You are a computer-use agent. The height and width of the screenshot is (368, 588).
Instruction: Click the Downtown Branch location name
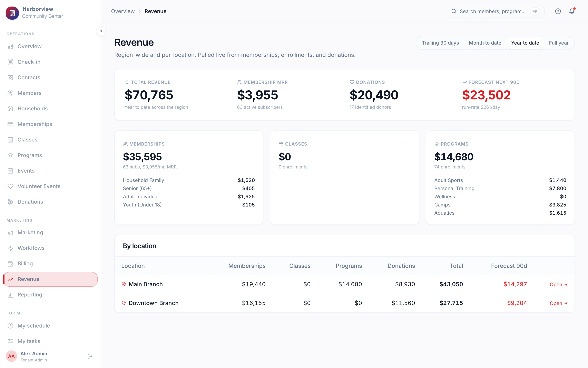(x=154, y=303)
